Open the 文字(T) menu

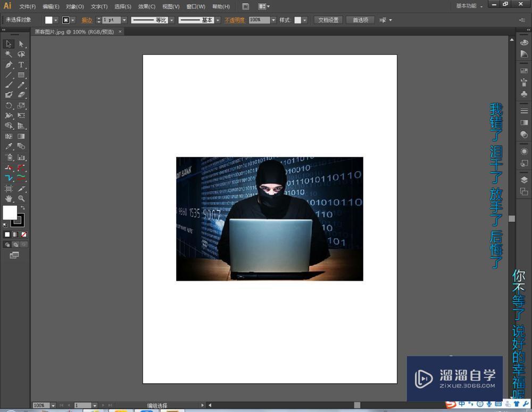coord(99,6)
